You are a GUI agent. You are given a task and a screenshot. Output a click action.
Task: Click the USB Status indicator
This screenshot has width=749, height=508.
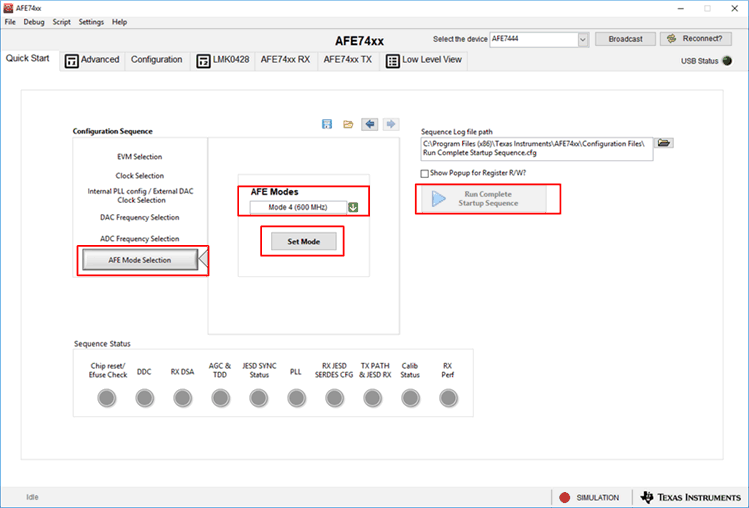728,61
